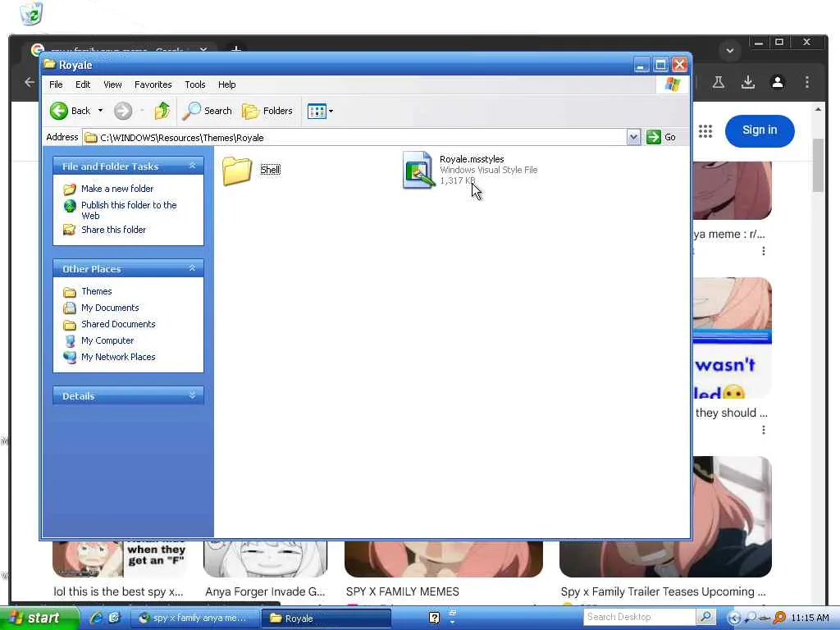The height and width of the screenshot is (630, 840).
Task: Launch Internet Explorer from Quick Launch
Action: point(97,618)
